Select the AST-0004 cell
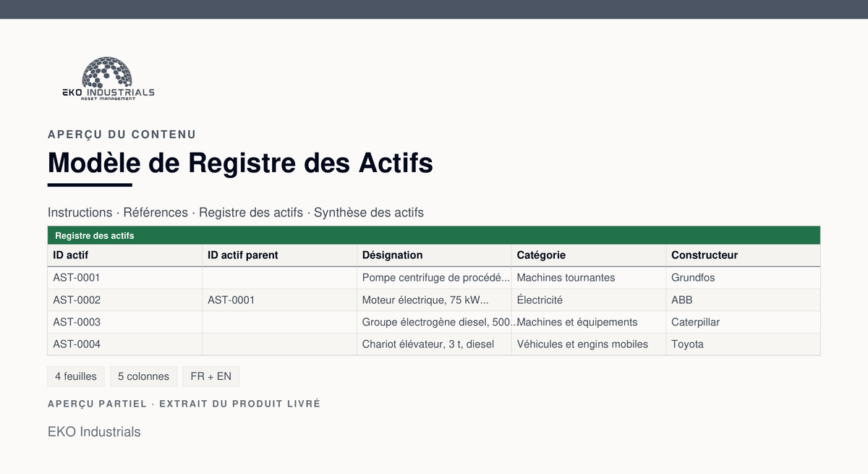868x474 pixels. coord(125,344)
